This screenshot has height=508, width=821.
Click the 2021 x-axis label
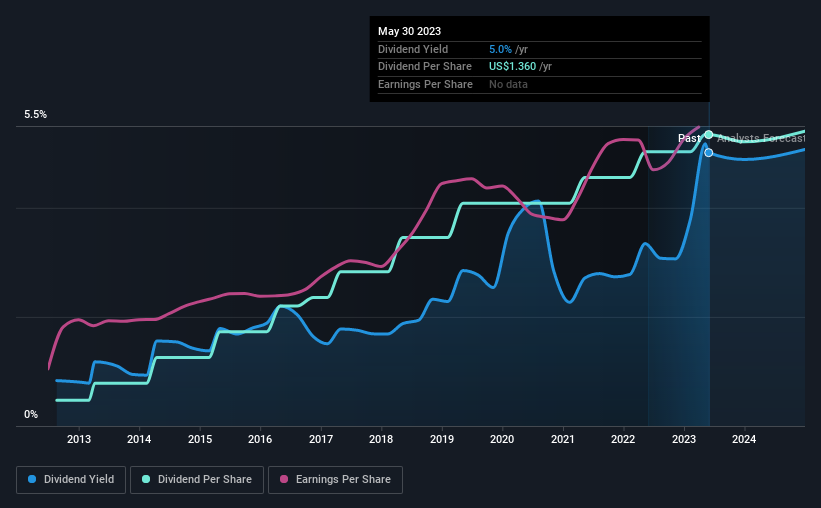click(563, 439)
